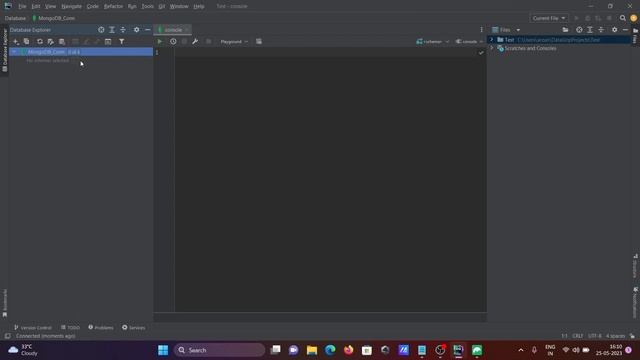Click 4 spaces indent in status bar

pyautogui.click(x=615, y=336)
